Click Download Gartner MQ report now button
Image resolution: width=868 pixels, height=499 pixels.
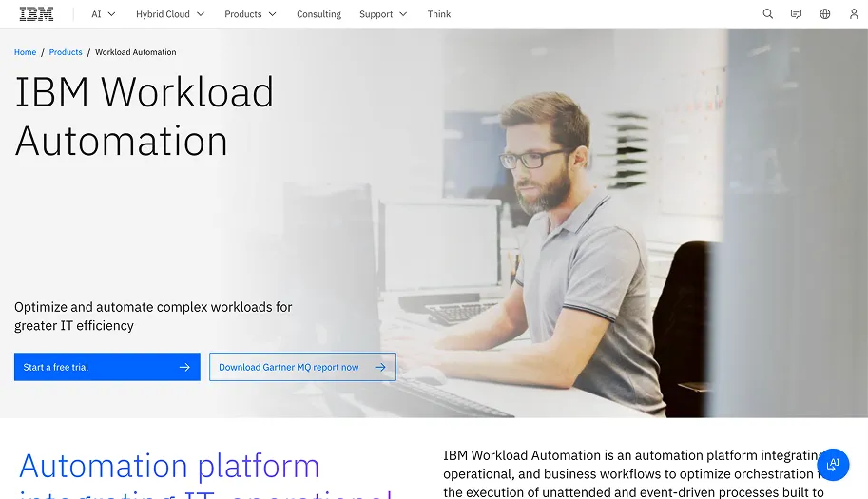pos(303,367)
